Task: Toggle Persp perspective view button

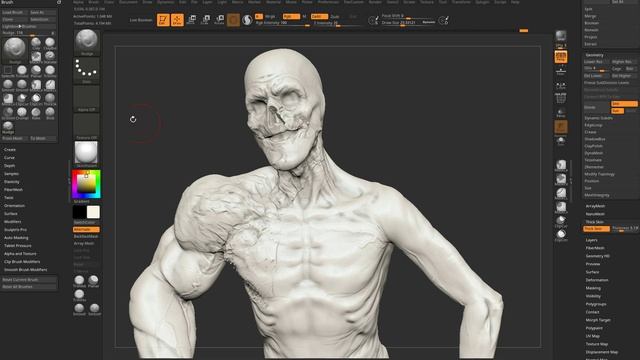Action: [x=561, y=57]
